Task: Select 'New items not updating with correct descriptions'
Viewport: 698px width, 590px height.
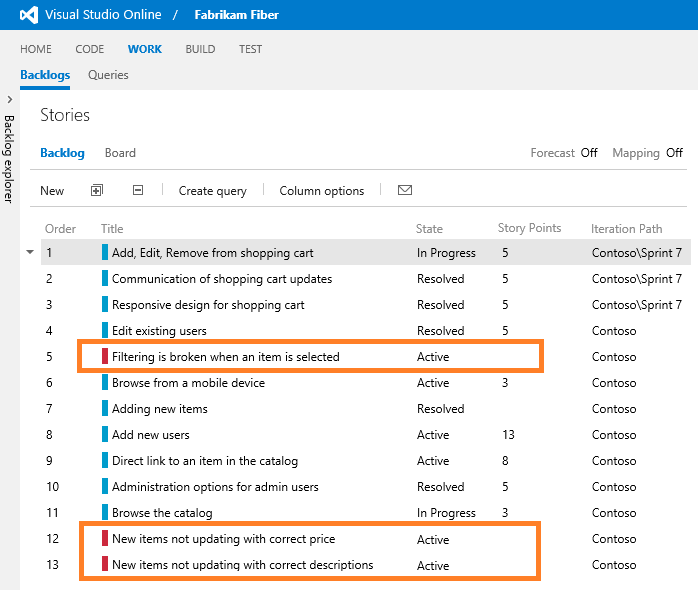Action: [366, 565]
